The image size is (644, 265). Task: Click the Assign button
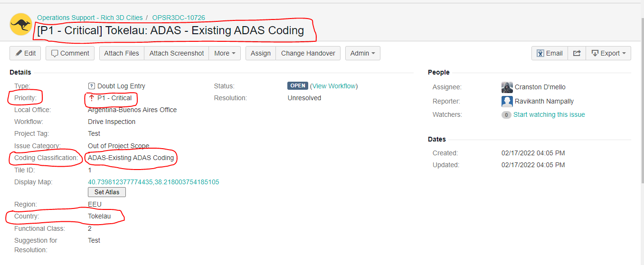[261, 53]
